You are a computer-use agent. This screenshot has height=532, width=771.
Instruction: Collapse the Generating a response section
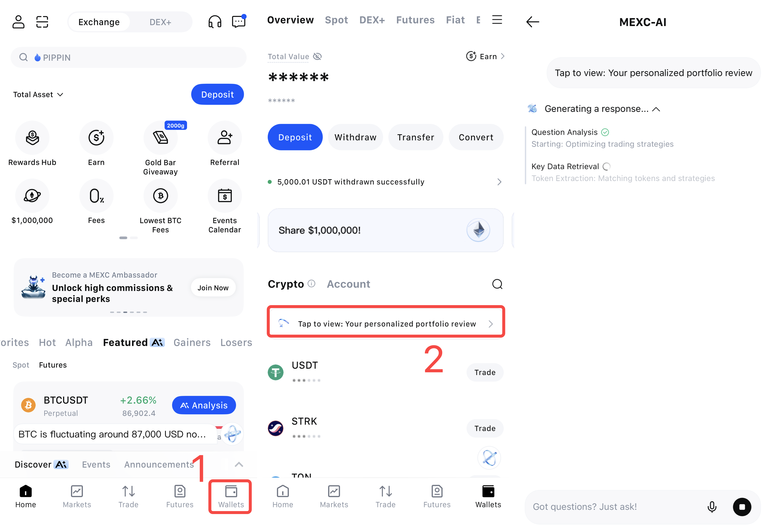656,109
